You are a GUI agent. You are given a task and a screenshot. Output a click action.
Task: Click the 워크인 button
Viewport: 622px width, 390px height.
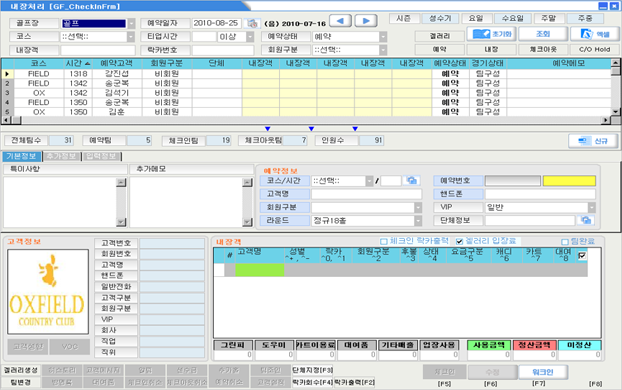[x=543, y=372]
